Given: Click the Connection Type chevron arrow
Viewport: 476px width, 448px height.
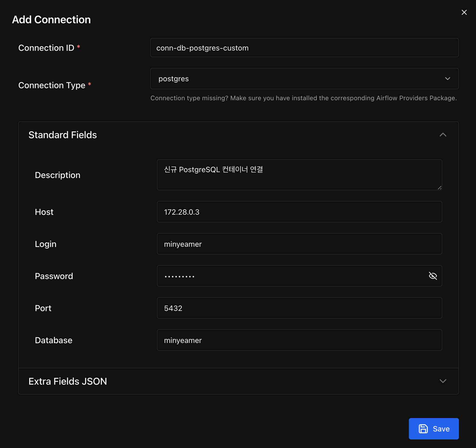Looking at the screenshot, I should (447, 79).
